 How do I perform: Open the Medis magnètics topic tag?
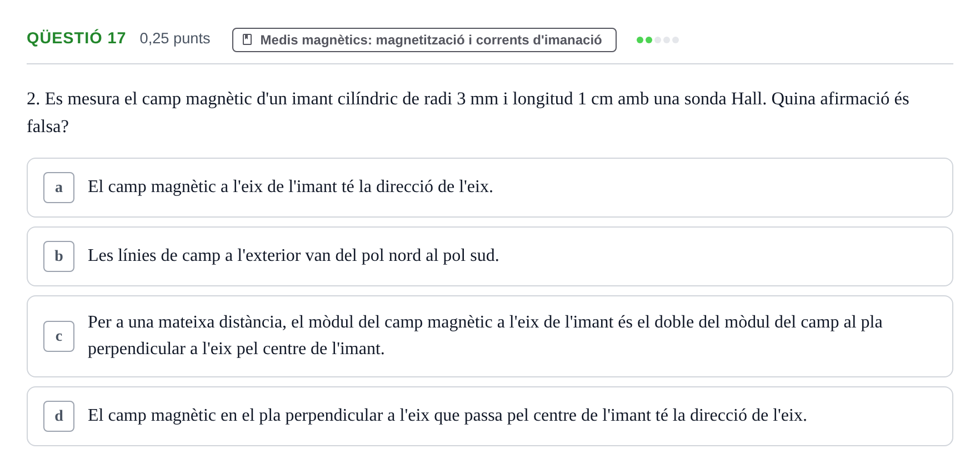[x=424, y=40]
